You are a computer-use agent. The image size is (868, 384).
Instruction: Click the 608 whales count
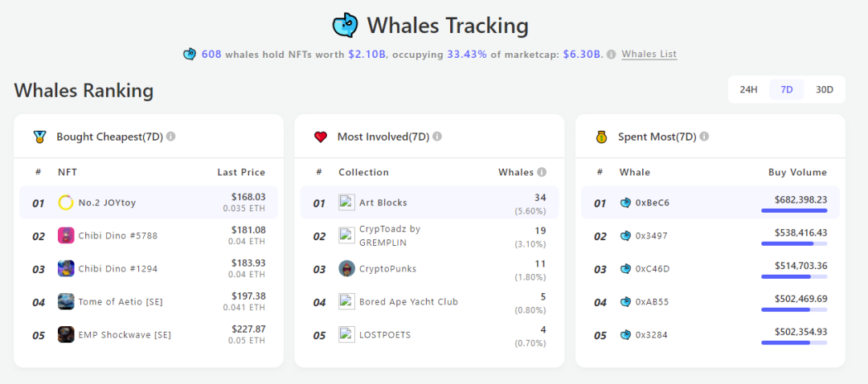(x=211, y=54)
